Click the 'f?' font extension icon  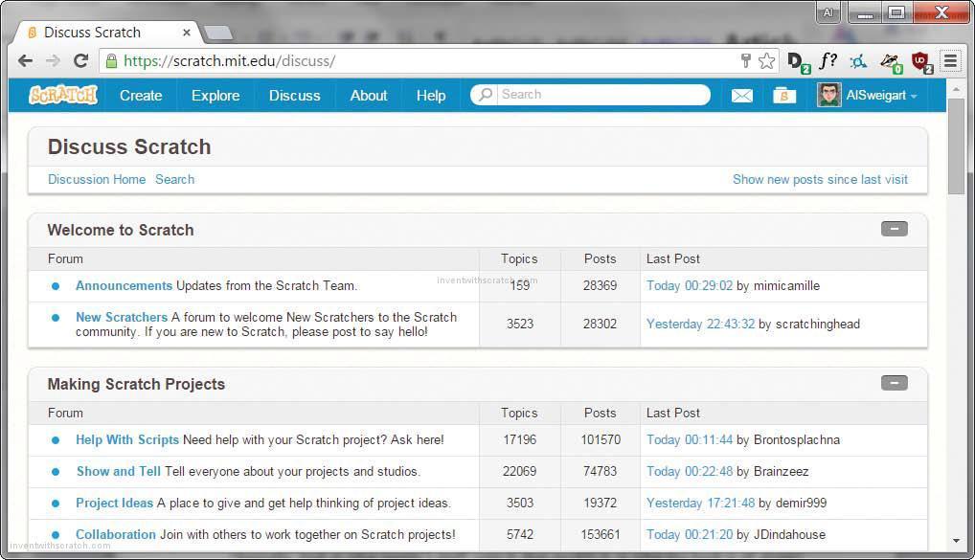pyautogui.click(x=828, y=61)
